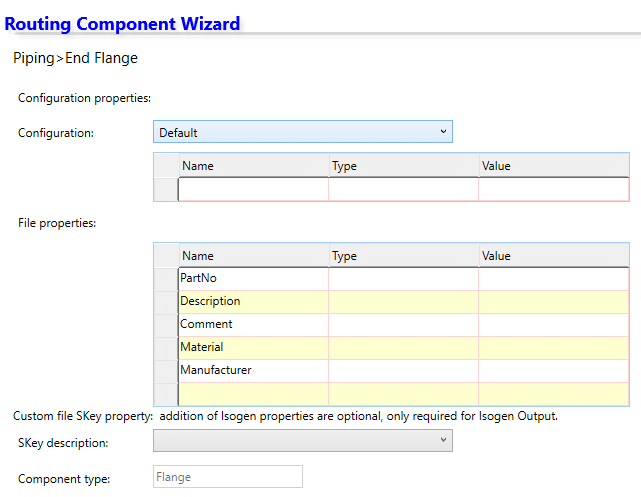This screenshot has width=641, height=497.
Task: Select the Material name cell
Action: 253,348
